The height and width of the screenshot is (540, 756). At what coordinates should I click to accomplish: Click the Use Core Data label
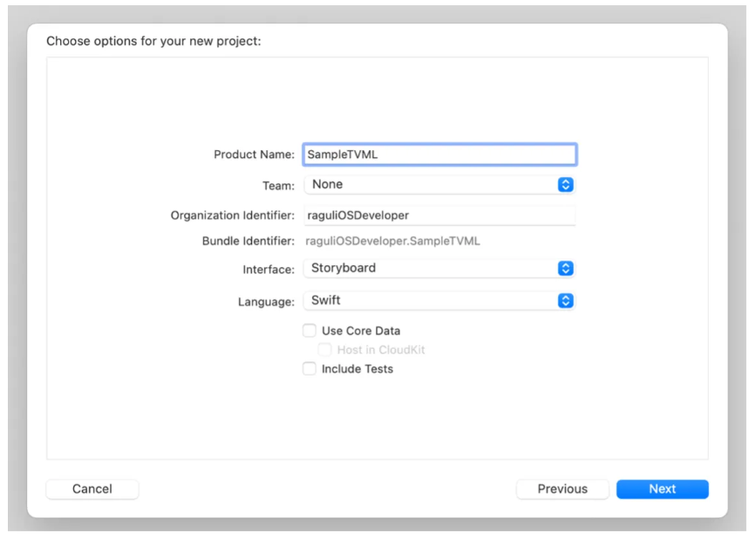(x=361, y=331)
